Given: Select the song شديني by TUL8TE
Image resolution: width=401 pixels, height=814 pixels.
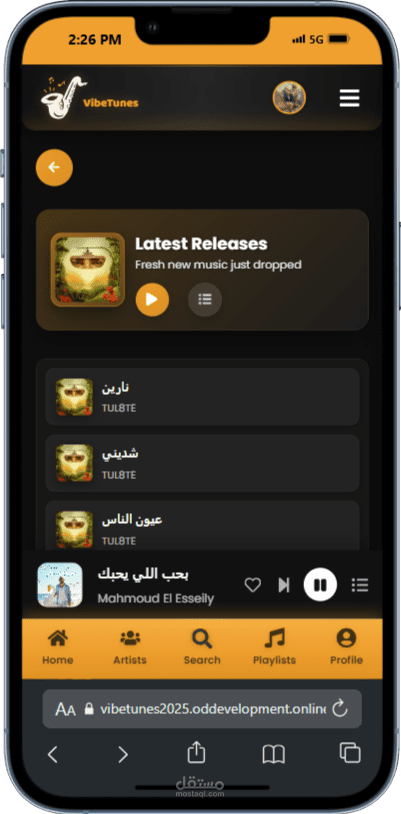Looking at the screenshot, I should click(x=203, y=463).
